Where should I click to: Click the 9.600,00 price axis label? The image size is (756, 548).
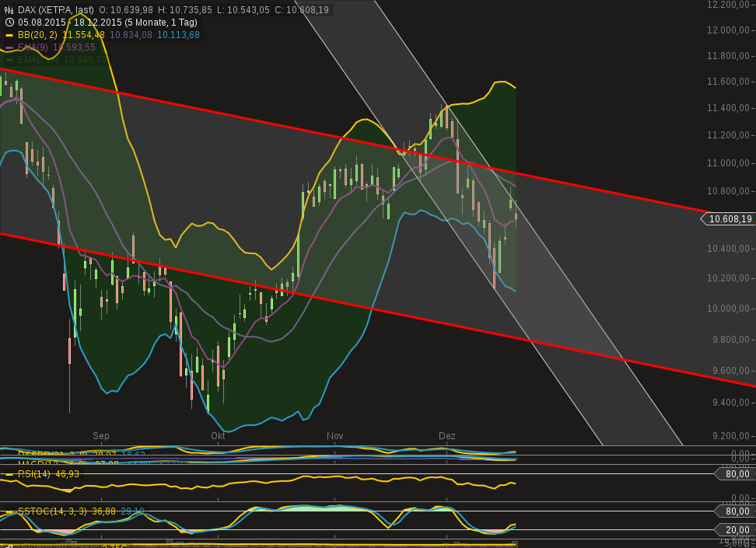pyautogui.click(x=731, y=371)
